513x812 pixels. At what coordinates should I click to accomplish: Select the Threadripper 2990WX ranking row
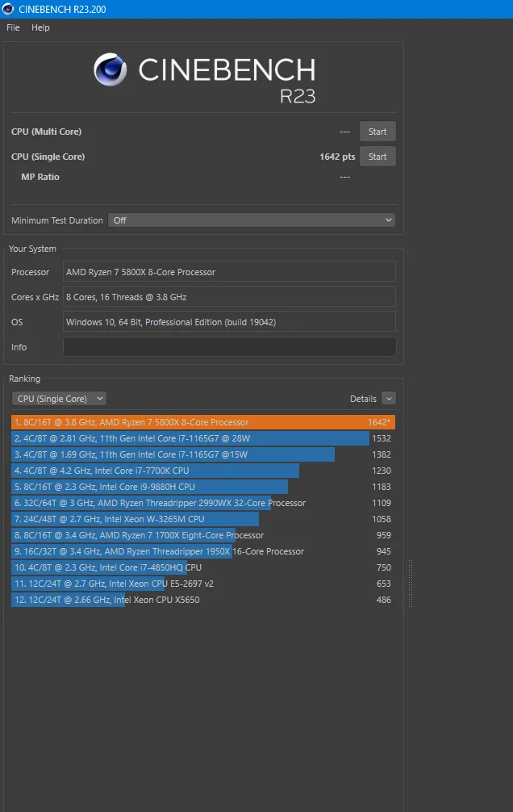click(x=203, y=503)
